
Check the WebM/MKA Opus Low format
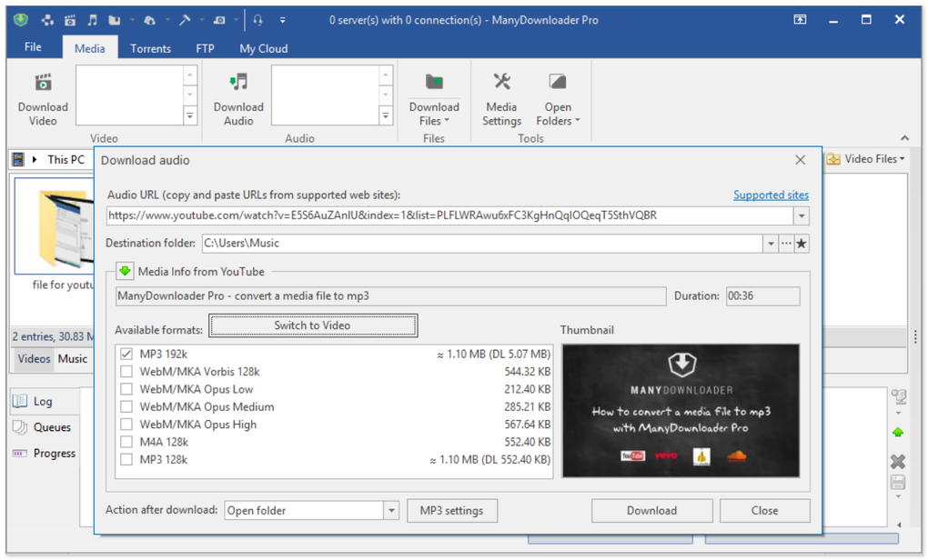126,389
